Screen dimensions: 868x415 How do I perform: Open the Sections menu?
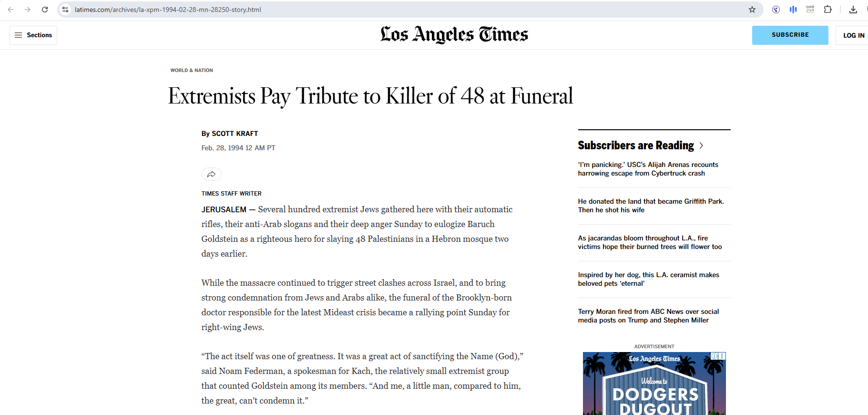pyautogui.click(x=33, y=35)
